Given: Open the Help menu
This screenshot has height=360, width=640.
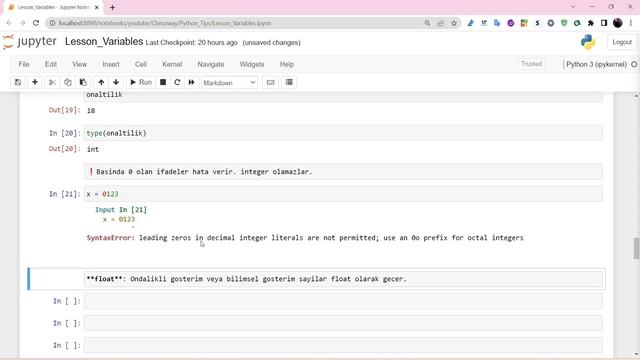Looking at the screenshot, I should coord(287,64).
